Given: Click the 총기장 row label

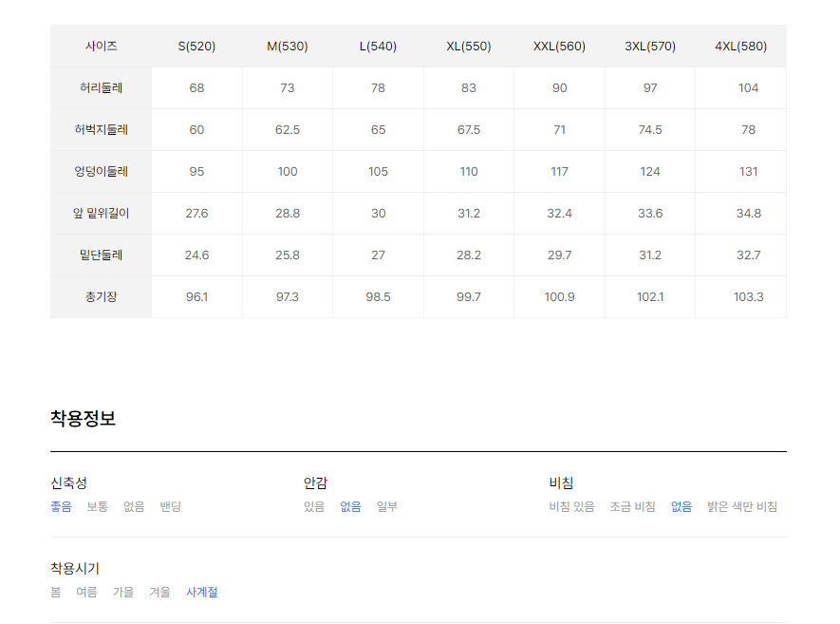Looking at the screenshot, I should [x=102, y=296].
